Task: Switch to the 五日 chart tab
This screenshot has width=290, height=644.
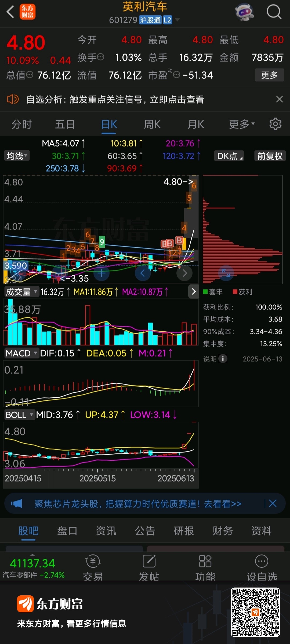Action: (65, 124)
